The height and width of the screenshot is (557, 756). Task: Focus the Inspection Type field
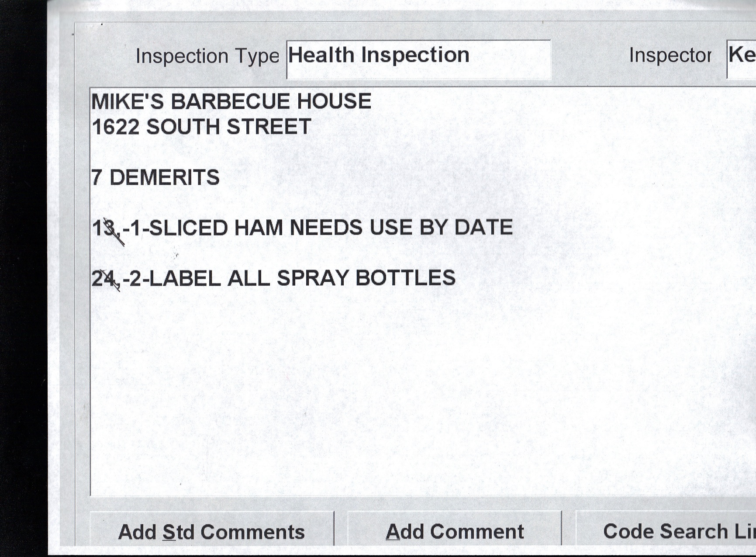point(418,59)
